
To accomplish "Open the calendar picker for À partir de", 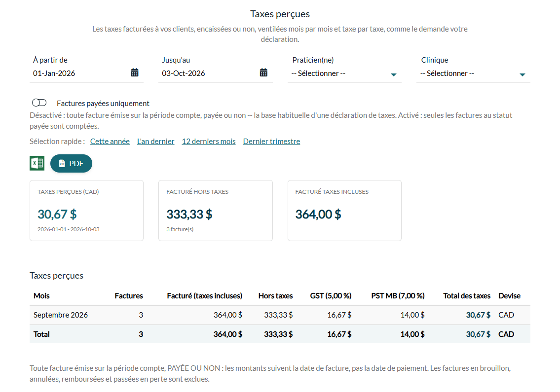I will 135,72.
